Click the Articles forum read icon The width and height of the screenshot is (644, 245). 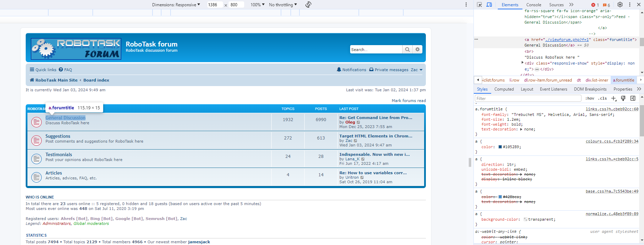pos(36,177)
